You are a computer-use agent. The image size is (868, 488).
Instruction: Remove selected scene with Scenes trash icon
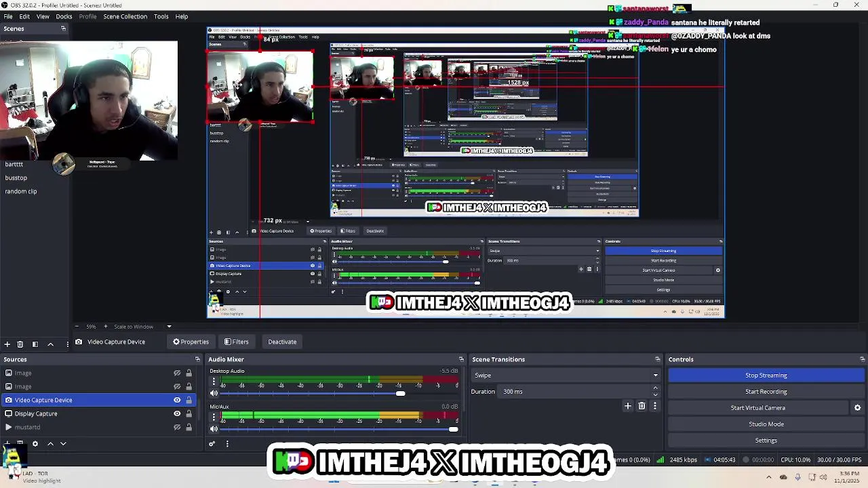(x=20, y=344)
